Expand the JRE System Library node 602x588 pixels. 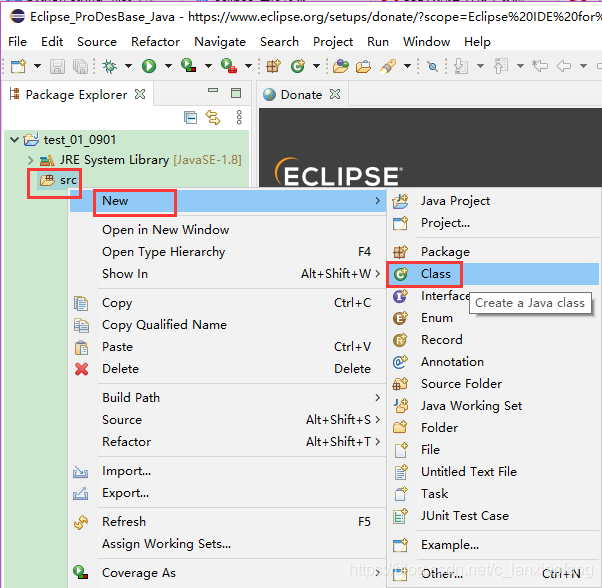(x=31, y=160)
